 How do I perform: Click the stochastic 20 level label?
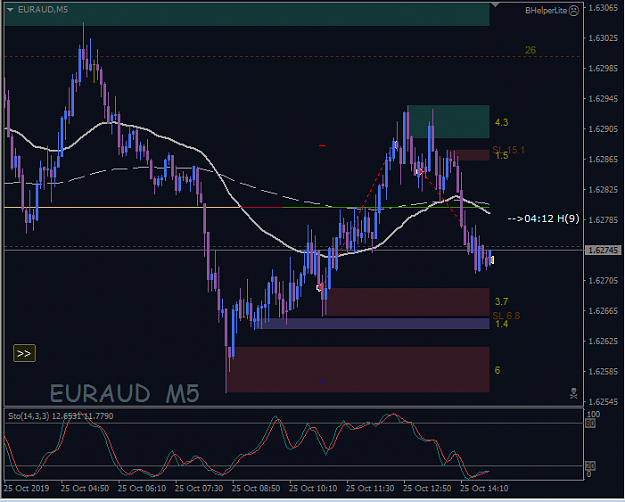tap(590, 466)
